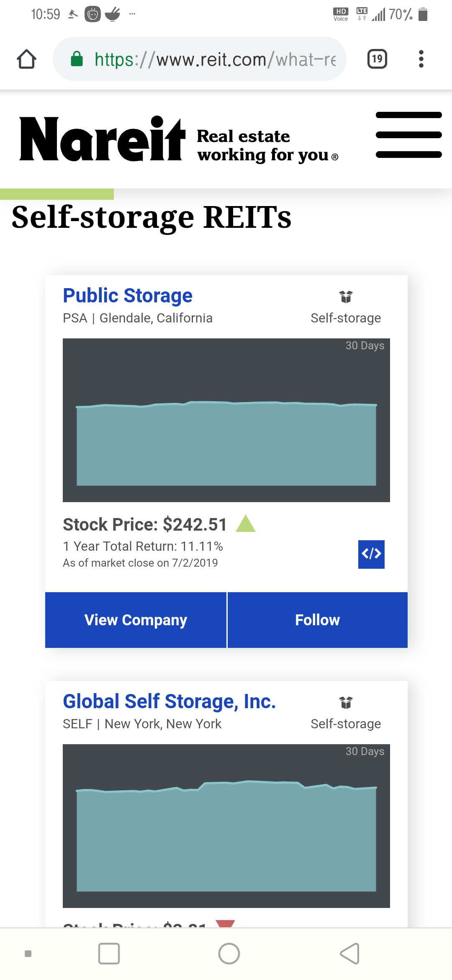Screen dimensions: 452x980
Task: Tap the Chrome home icon
Action: pyautogui.click(x=27, y=59)
